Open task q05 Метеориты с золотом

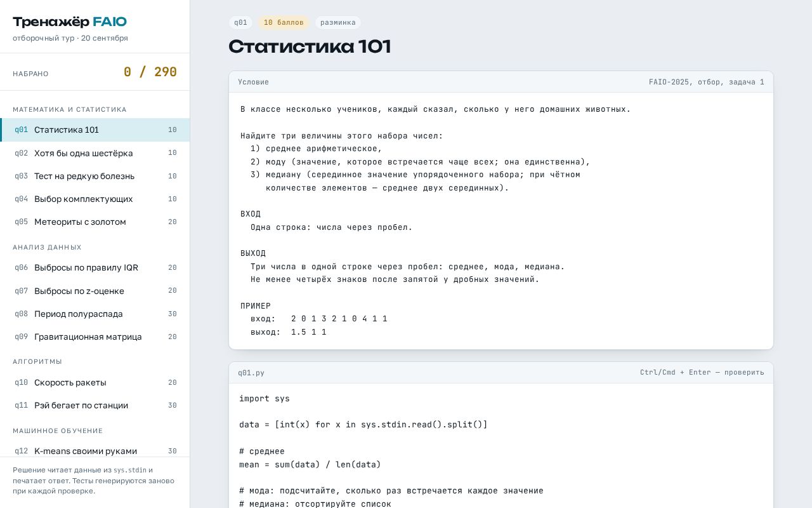click(x=95, y=222)
